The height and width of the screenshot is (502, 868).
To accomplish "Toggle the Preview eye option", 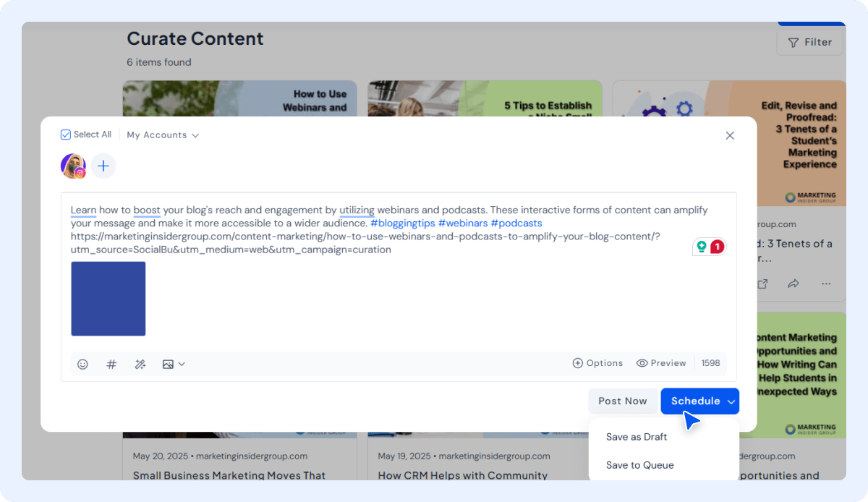I will (661, 363).
